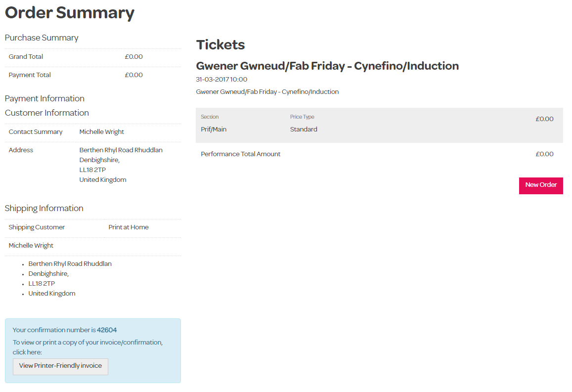Select the Purchase Summary heading
The height and width of the screenshot is (392, 572).
[x=42, y=38]
